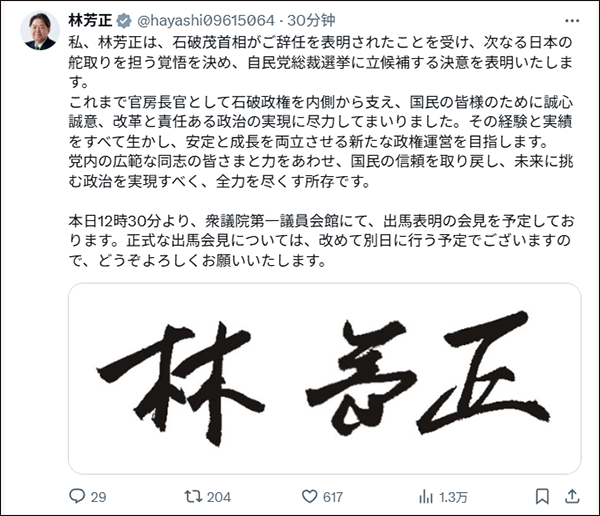
Task: Click the 204 reposts count
Action: (218, 496)
